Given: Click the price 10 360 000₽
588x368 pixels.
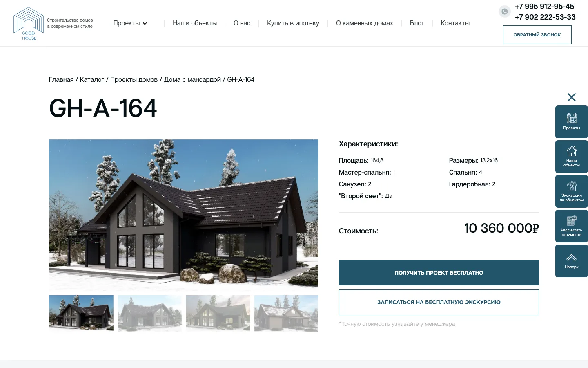Looking at the screenshot, I should [x=501, y=228].
